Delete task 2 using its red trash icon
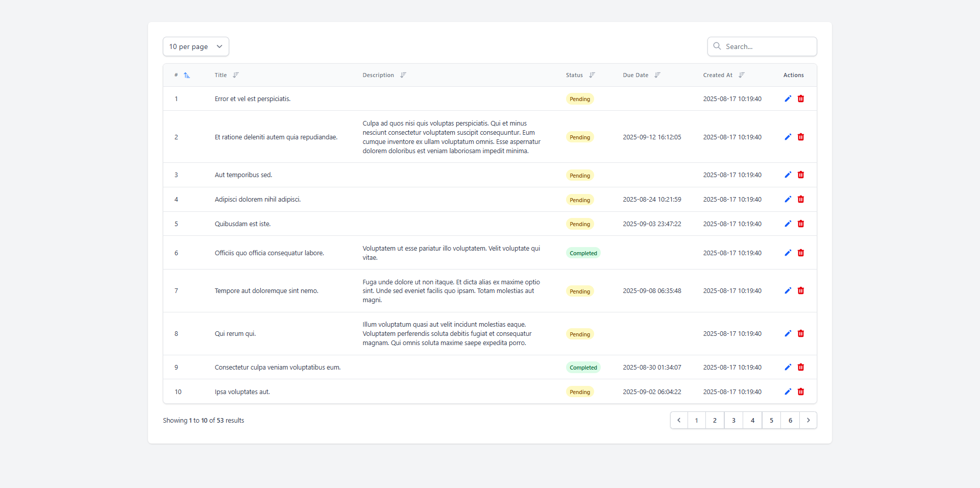The image size is (980, 488). (x=801, y=137)
